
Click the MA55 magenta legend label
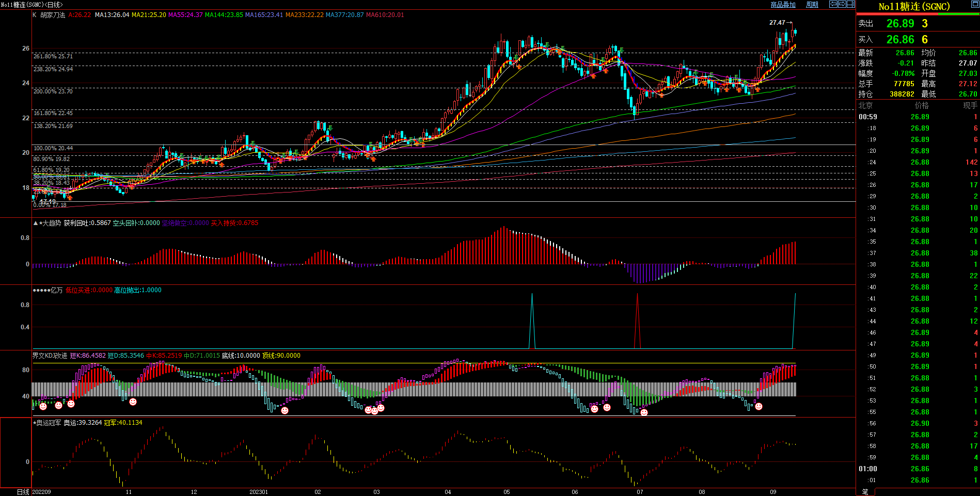pos(185,15)
